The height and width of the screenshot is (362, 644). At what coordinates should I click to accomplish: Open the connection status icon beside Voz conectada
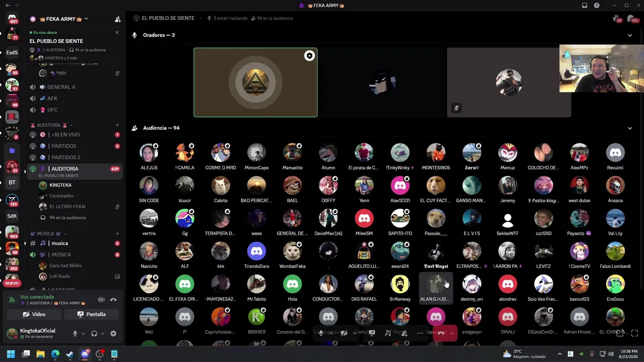tap(12, 300)
